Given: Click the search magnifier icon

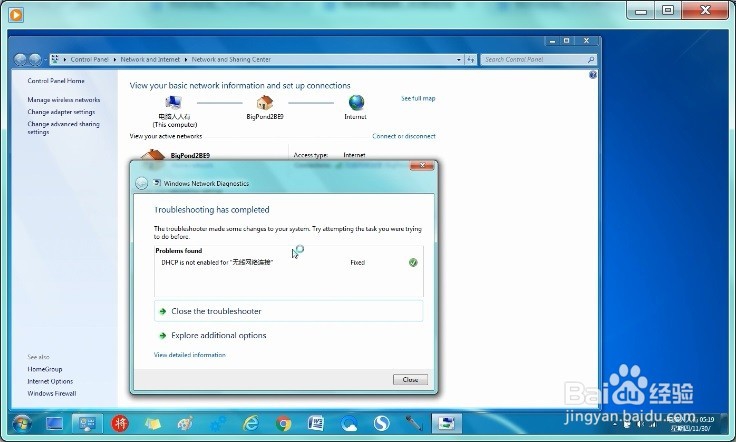Looking at the screenshot, I should coord(590,60).
